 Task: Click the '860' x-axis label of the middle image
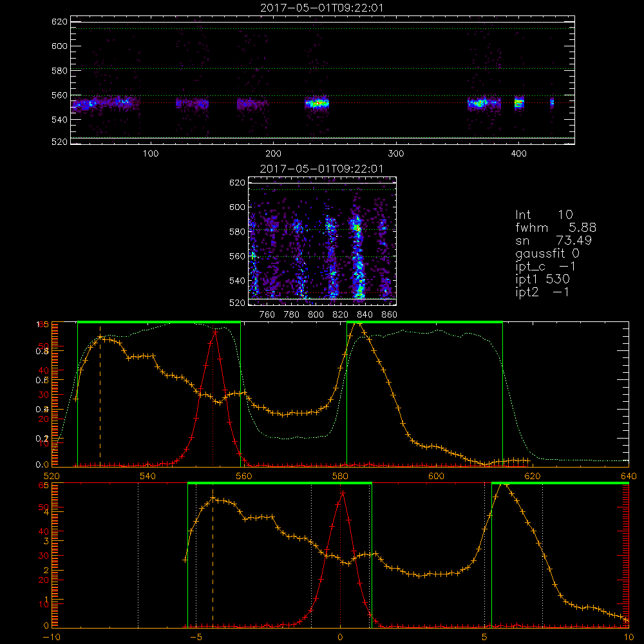tap(390, 315)
